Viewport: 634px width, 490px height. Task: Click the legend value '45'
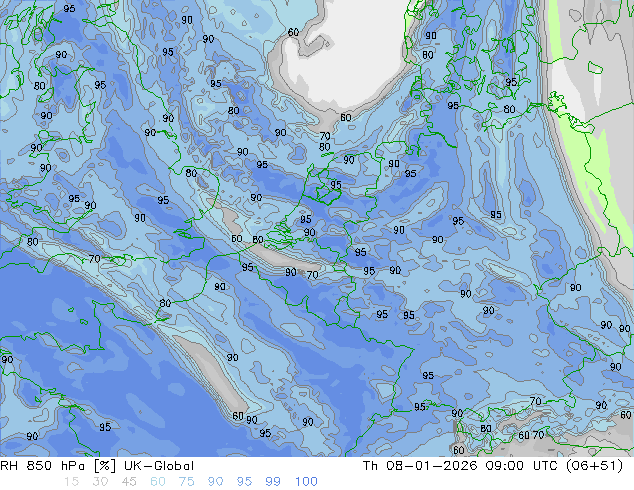pos(129,482)
